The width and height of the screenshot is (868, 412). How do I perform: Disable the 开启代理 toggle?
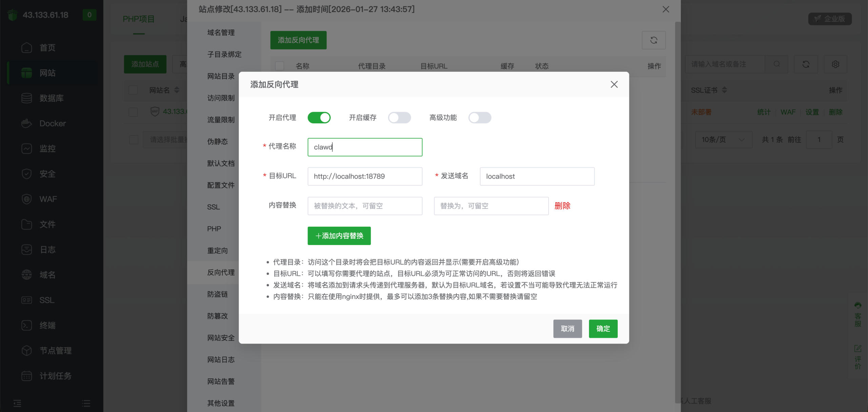click(319, 118)
